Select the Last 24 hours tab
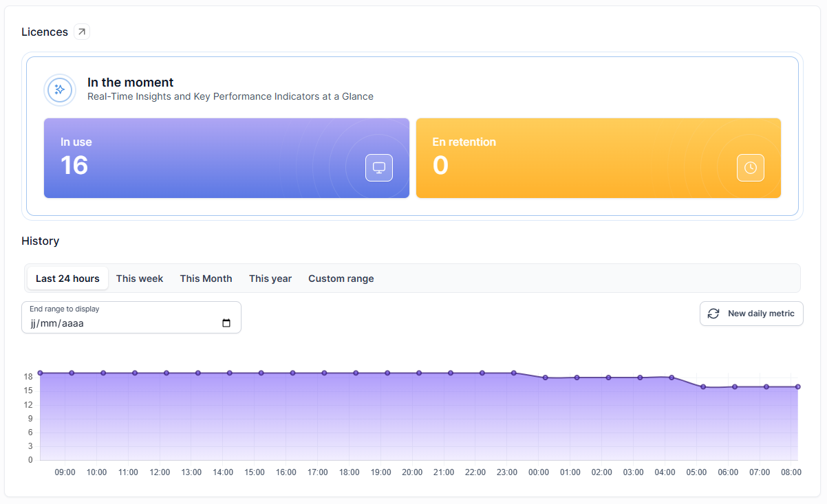The width and height of the screenshot is (827, 504). 67,278
